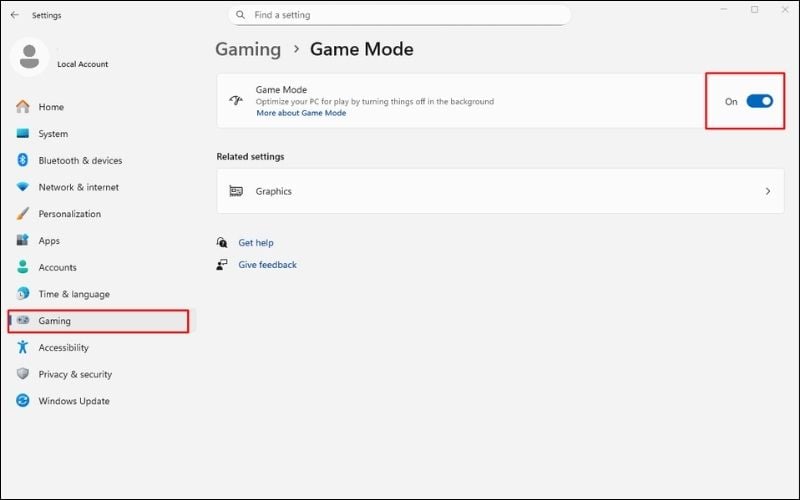Click the Give feedback person icon

coord(222,264)
